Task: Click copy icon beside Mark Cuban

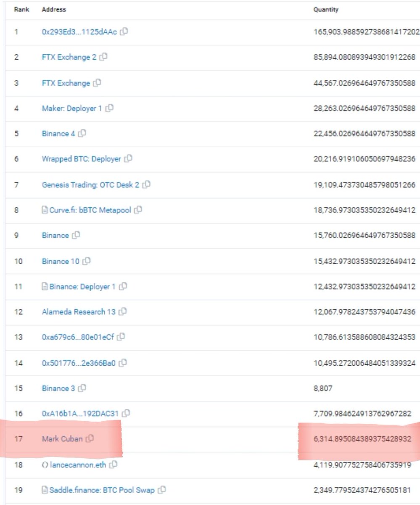Action: [x=90, y=439]
